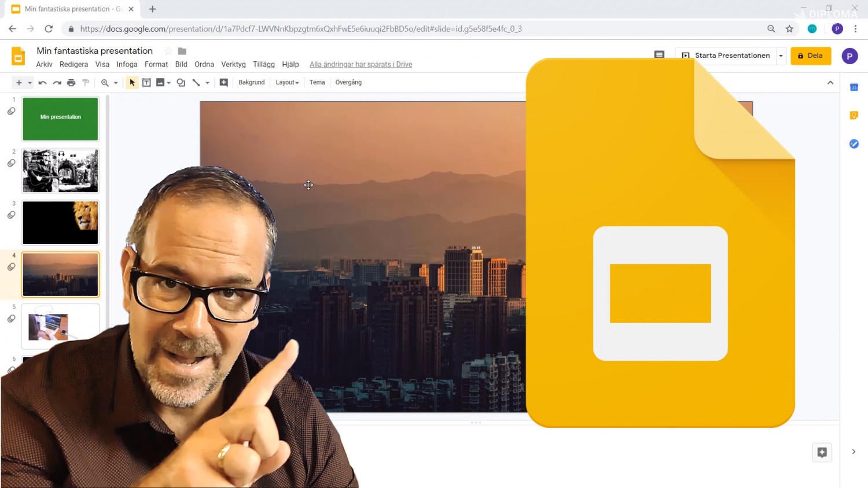The image size is (868, 488).
Task: Open the new slide layout dropdown arrow
Action: point(30,83)
